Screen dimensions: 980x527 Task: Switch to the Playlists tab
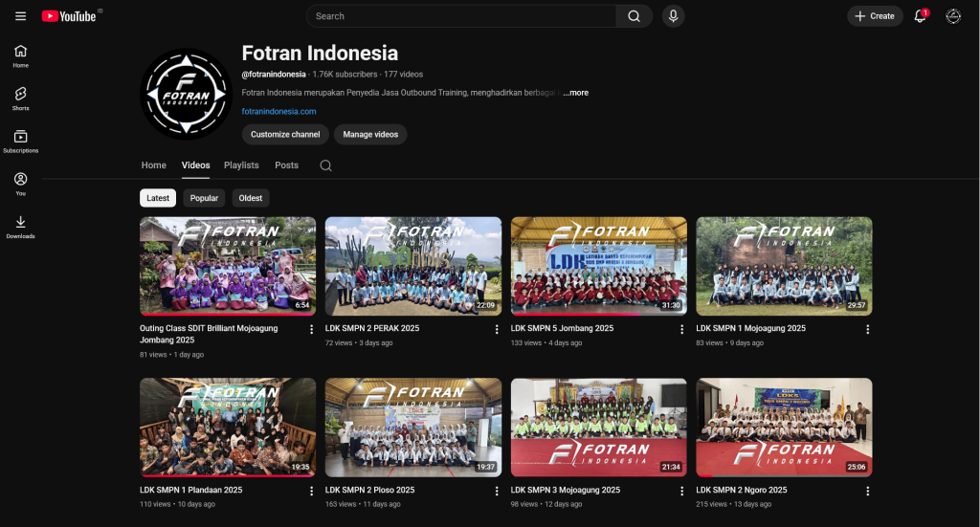pos(241,165)
